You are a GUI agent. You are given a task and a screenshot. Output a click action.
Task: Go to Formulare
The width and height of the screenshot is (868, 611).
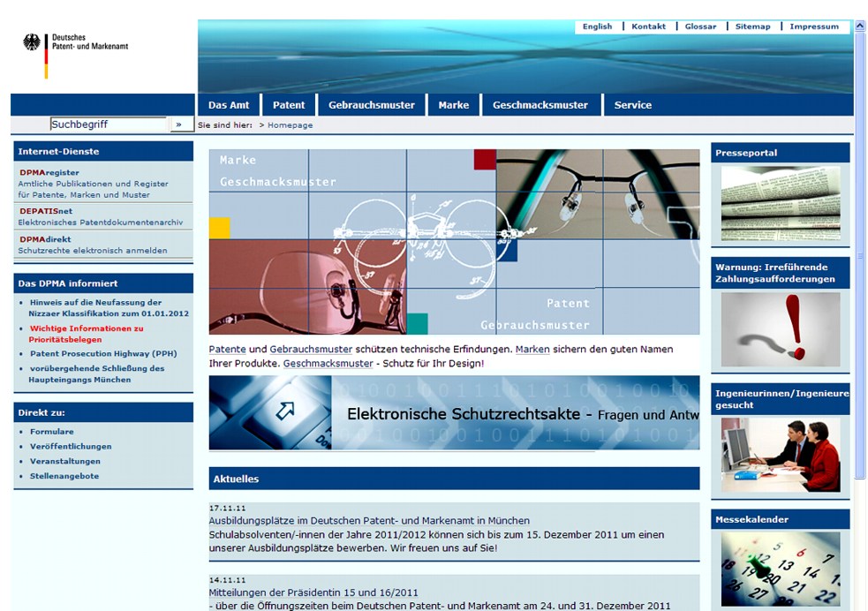[51, 432]
